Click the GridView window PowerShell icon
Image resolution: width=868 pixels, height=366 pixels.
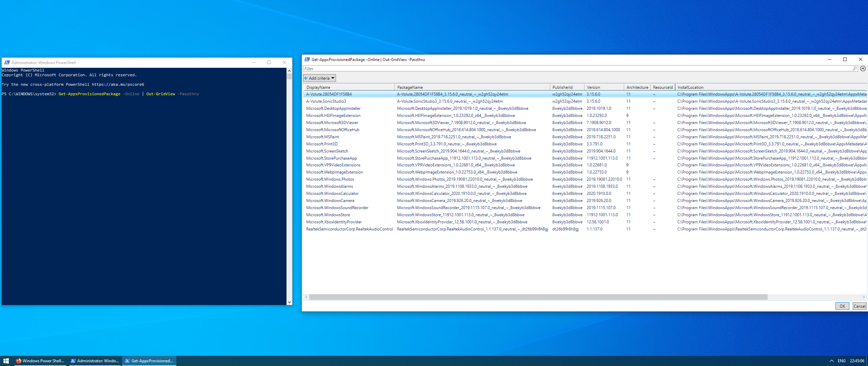click(x=307, y=59)
